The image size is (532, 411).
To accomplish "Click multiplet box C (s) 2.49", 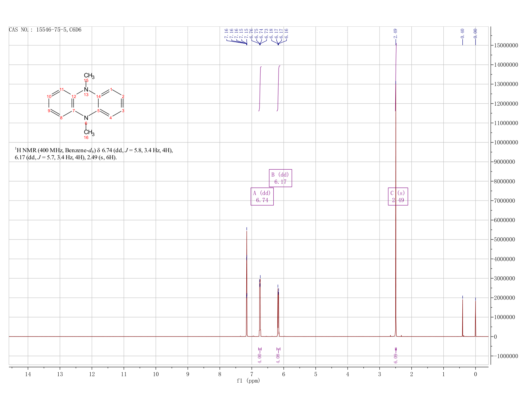I will [x=398, y=197].
